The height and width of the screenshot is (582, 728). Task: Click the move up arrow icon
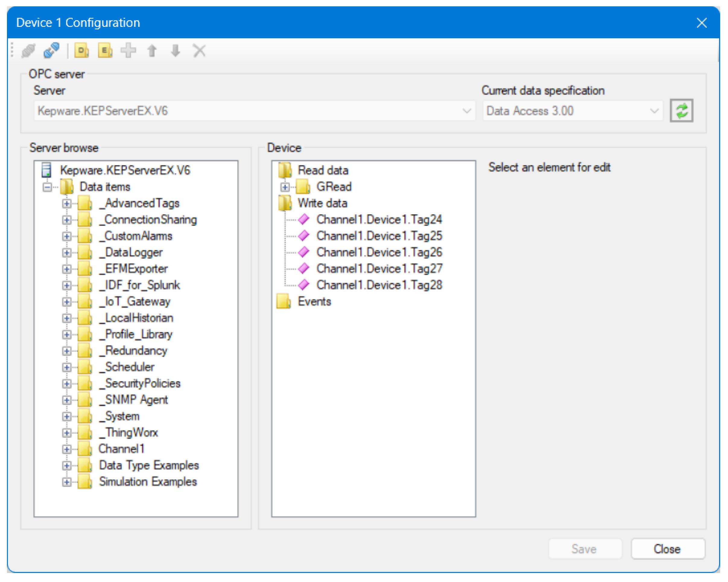click(x=152, y=51)
